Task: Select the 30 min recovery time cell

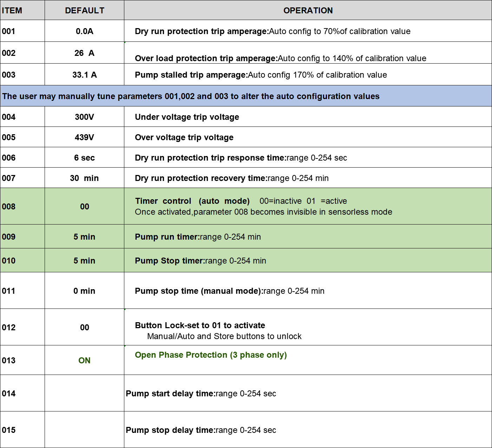Action: [84, 178]
